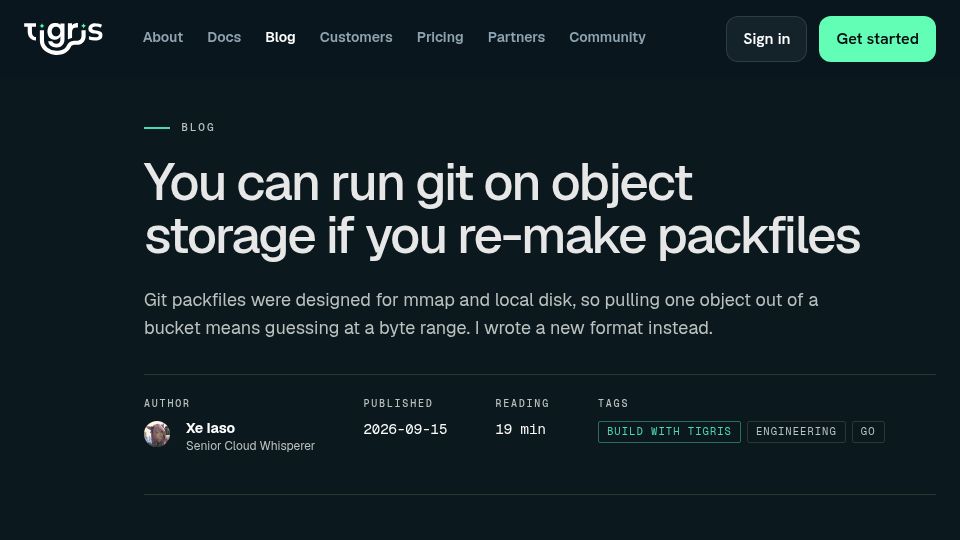960x540 pixels.
Task: Click the article summary paragraph
Action: (x=481, y=314)
